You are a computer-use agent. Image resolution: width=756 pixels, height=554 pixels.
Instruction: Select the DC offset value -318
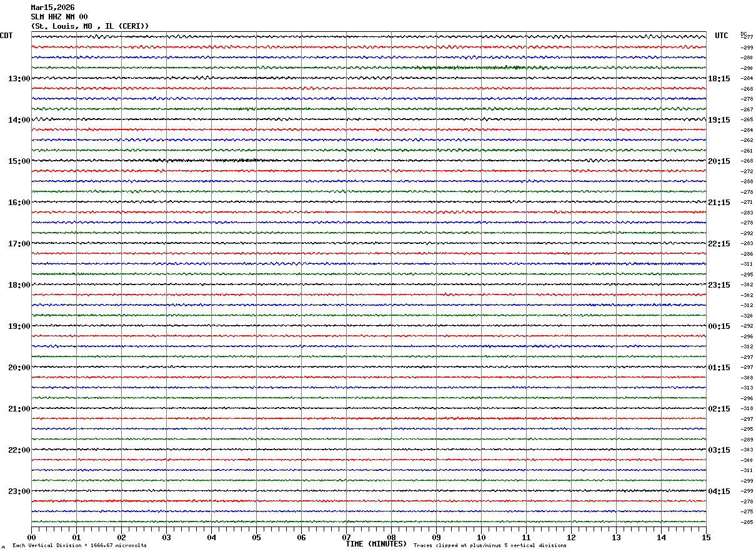click(747, 409)
